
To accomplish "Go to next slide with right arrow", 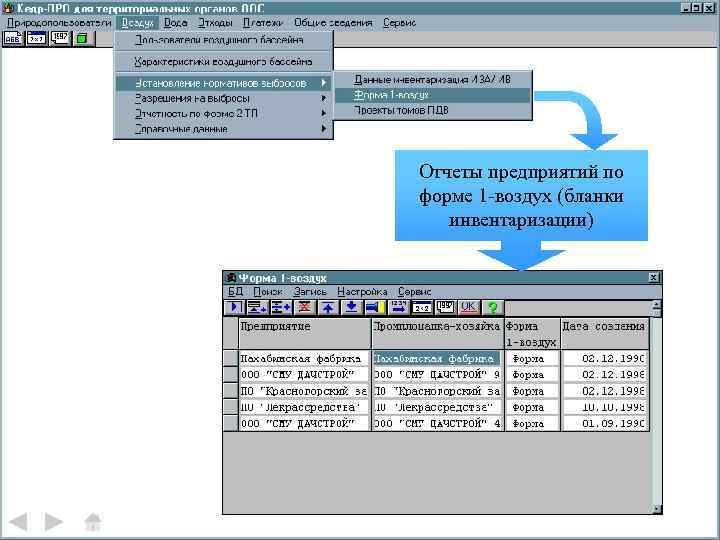I will tap(53, 522).
